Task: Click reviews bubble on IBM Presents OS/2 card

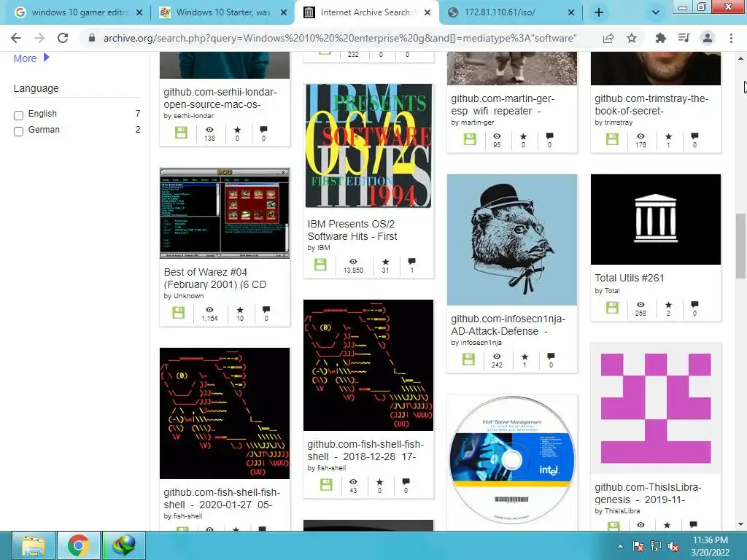Action: [412, 261]
